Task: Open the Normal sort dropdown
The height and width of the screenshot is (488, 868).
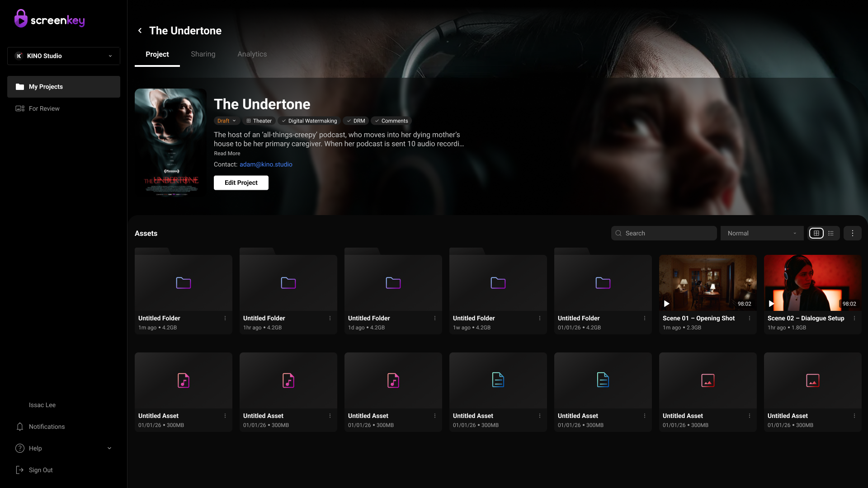Action: 762,233
